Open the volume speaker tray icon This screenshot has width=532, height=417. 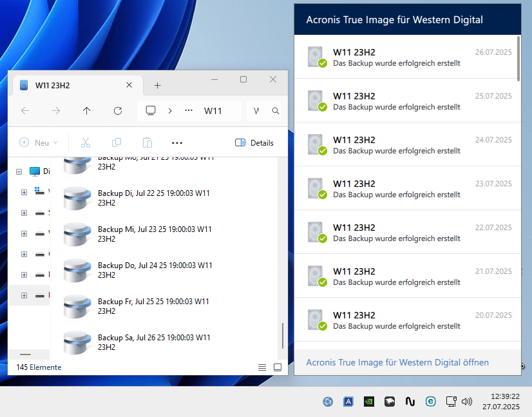(x=467, y=402)
